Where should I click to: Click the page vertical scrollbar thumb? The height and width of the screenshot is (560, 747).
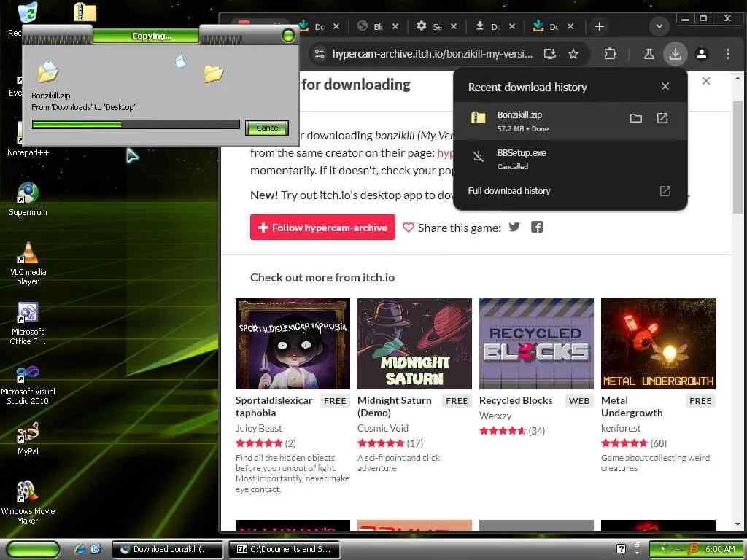738,157
